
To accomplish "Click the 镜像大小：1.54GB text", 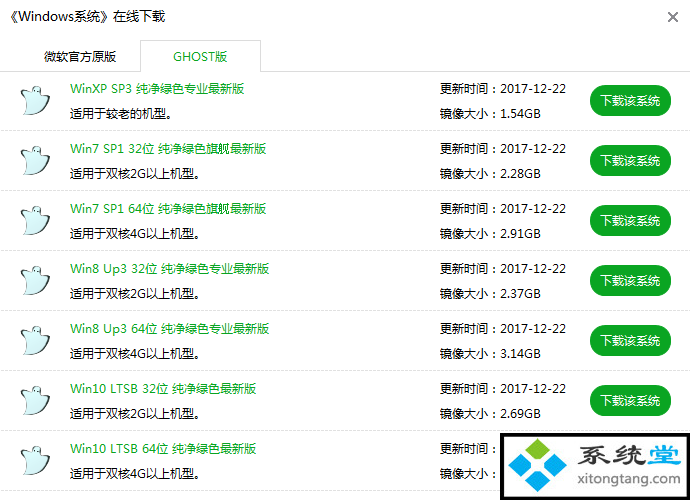I will (490, 114).
